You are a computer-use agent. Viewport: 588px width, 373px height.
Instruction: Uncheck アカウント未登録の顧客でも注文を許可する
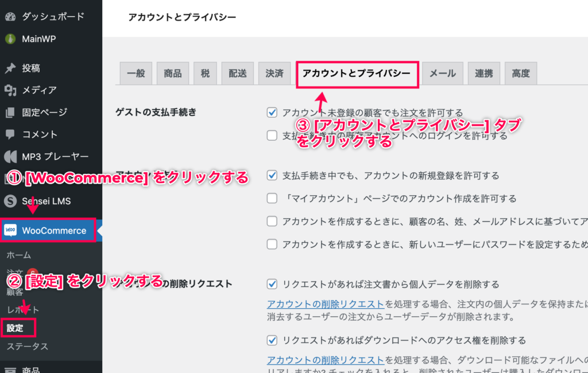(x=272, y=112)
